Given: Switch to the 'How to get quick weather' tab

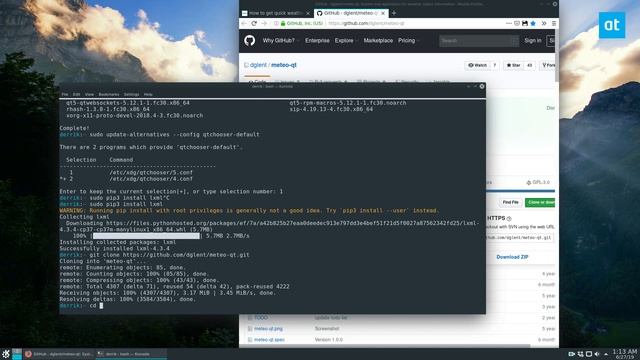Looking at the screenshot, I should [276, 13].
